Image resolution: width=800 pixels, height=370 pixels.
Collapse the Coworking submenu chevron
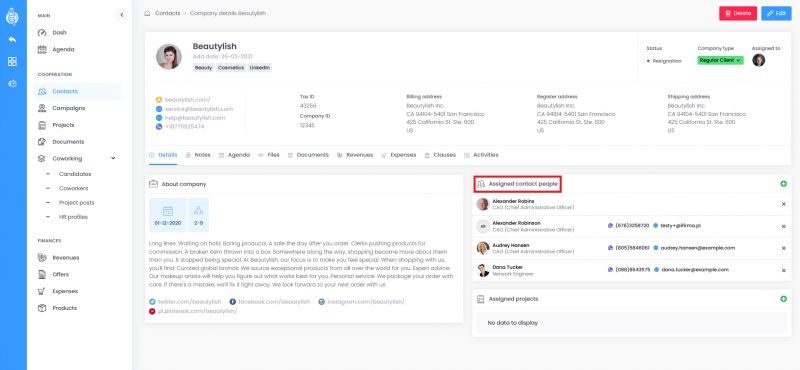point(113,159)
